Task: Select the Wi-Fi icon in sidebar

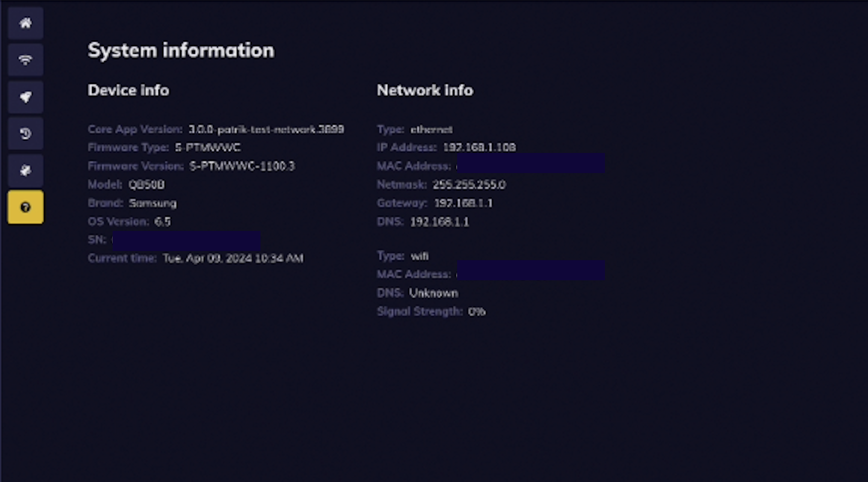Action: [25, 59]
